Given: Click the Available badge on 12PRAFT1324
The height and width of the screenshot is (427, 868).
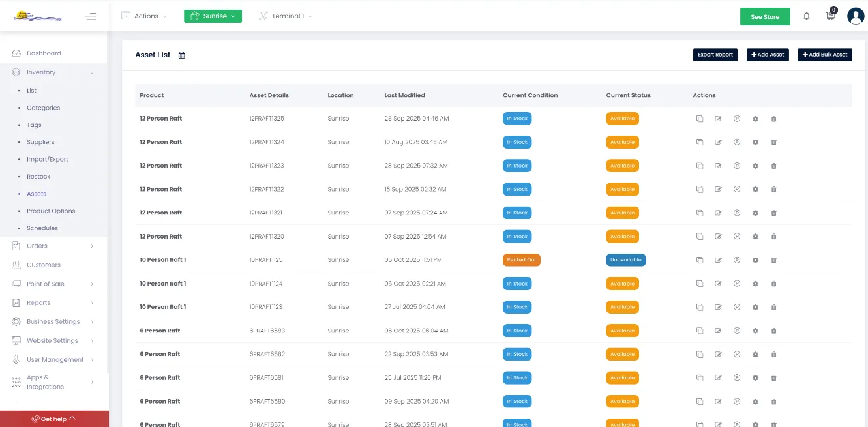Looking at the screenshot, I should point(622,142).
